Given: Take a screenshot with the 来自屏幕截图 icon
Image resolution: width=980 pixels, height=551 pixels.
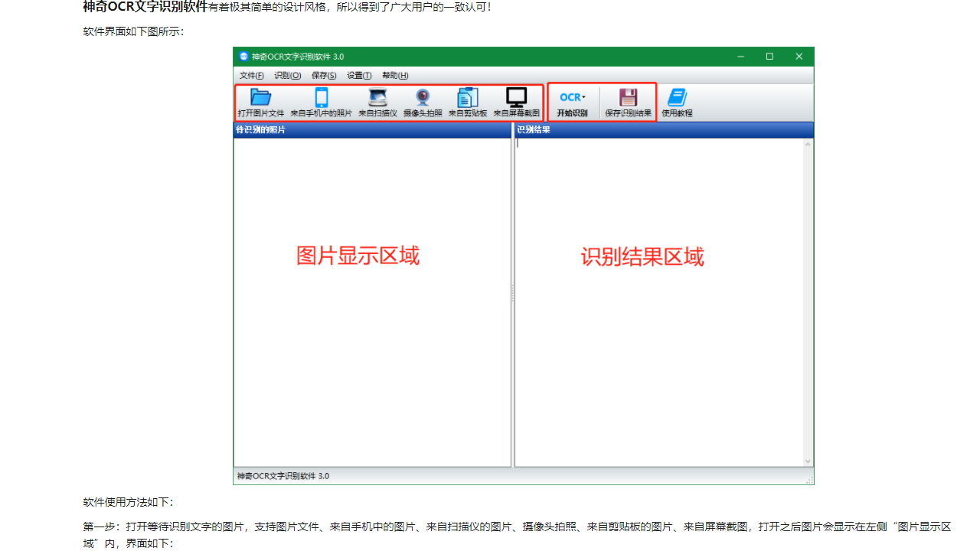Looking at the screenshot, I should (517, 101).
